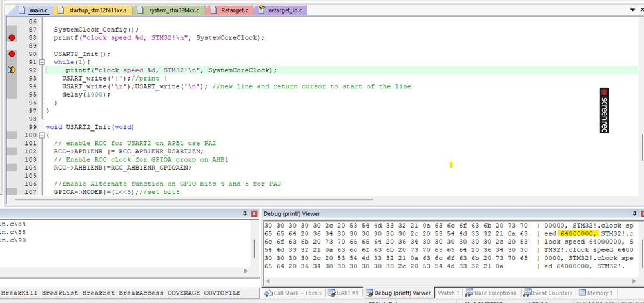The height and width of the screenshot is (303, 644).
Task: Remove breakpoint marker on line 88
Action: [12, 38]
